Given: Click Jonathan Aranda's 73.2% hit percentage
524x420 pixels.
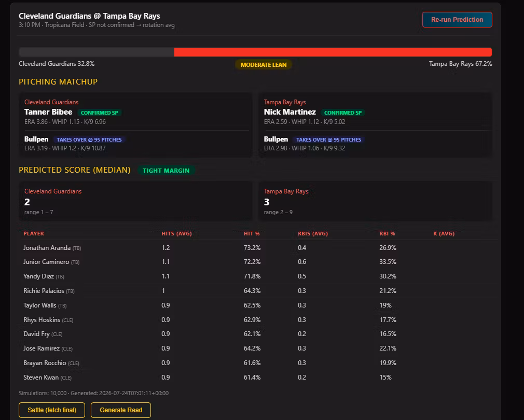Looking at the screenshot, I should tap(252, 248).
